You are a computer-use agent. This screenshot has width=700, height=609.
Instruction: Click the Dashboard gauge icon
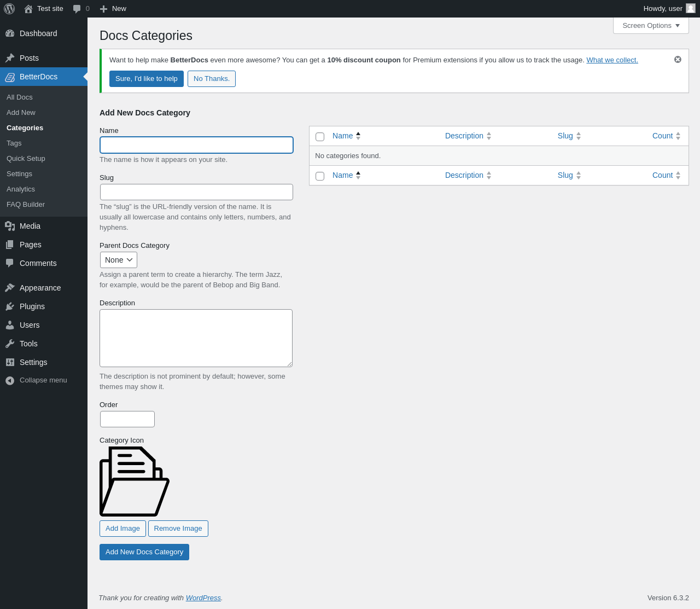[x=10, y=33]
